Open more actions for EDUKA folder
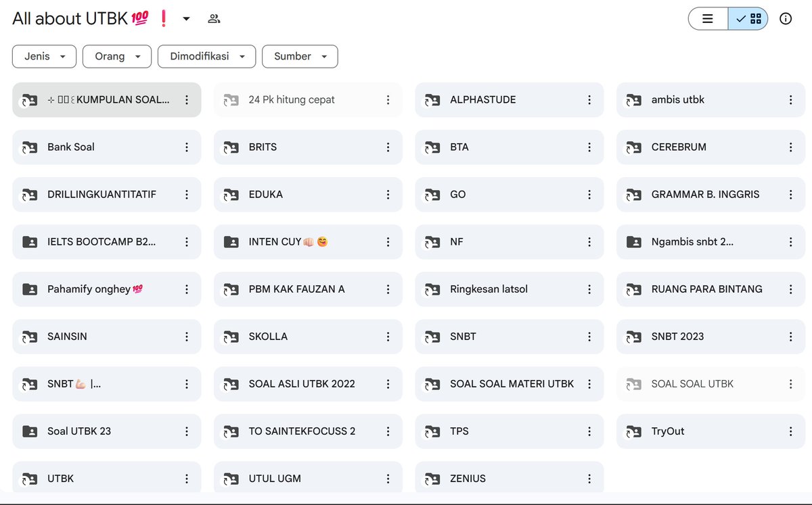 [388, 195]
